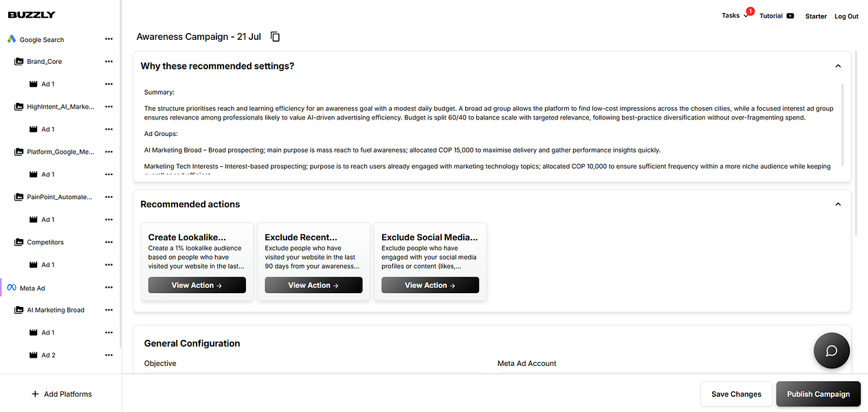Open three-dot menu for Competitors
Viewport: 868px width, 412px height.
(x=109, y=242)
